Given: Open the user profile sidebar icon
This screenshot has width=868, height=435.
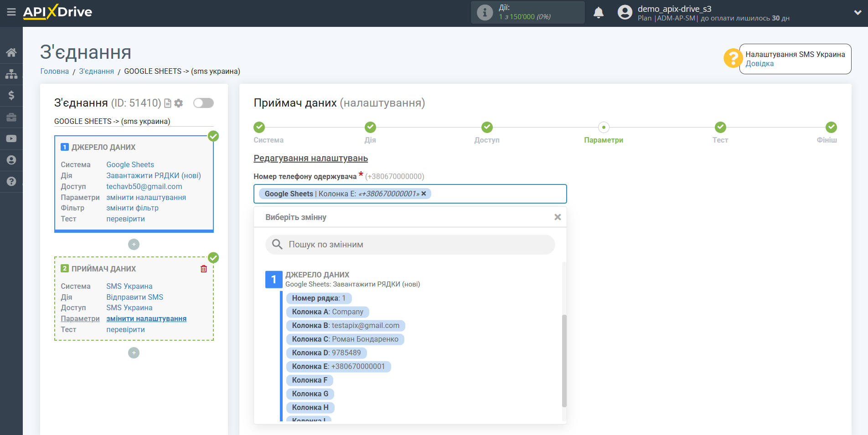Looking at the screenshot, I should pos(11,160).
